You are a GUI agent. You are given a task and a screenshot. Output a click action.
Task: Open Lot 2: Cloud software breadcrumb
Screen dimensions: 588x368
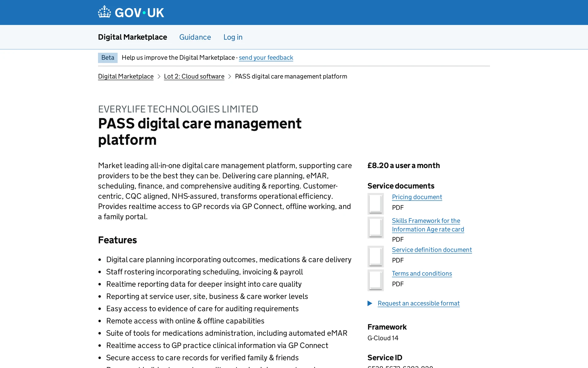(194, 76)
